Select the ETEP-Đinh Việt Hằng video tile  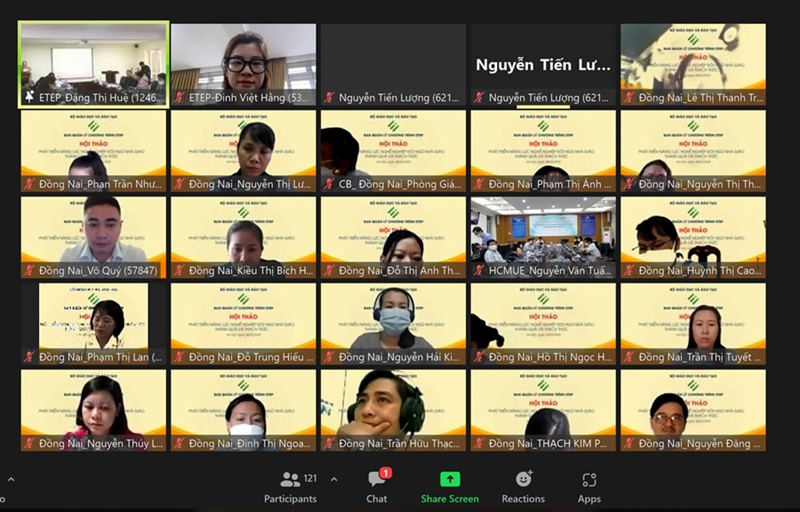pyautogui.click(x=243, y=58)
